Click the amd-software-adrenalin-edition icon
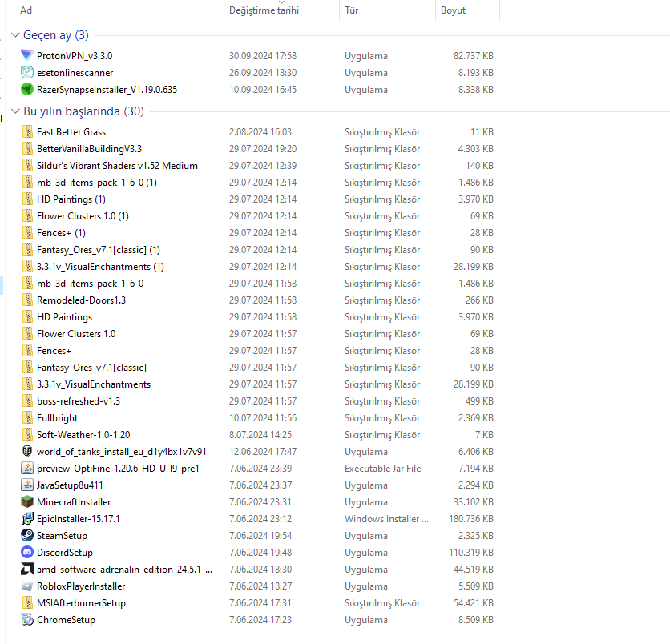This screenshot has width=670, height=644. [27, 570]
